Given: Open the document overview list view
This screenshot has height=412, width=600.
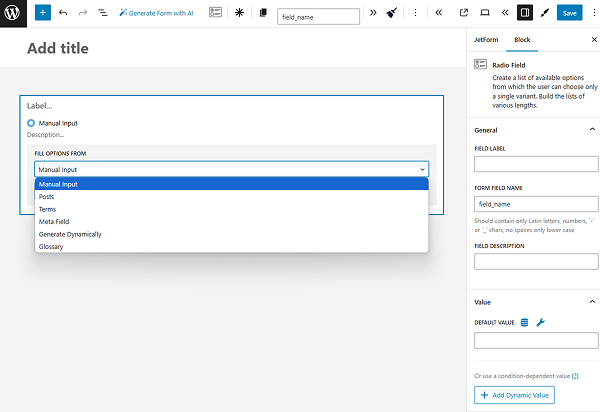Looking at the screenshot, I should pyautogui.click(x=103, y=13).
